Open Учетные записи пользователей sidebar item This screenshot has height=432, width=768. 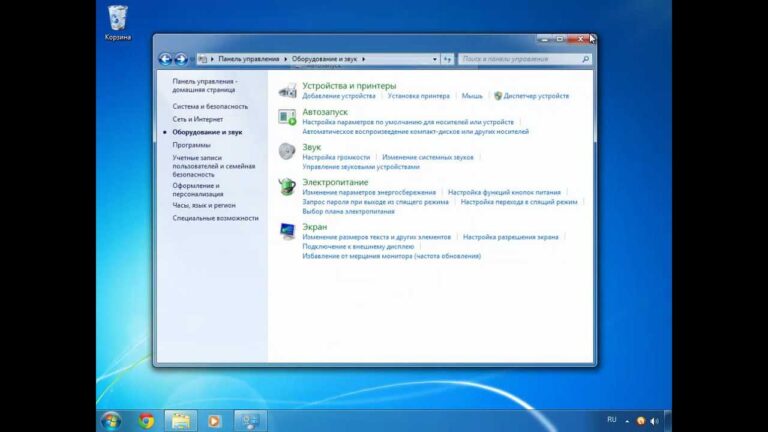[214, 166]
